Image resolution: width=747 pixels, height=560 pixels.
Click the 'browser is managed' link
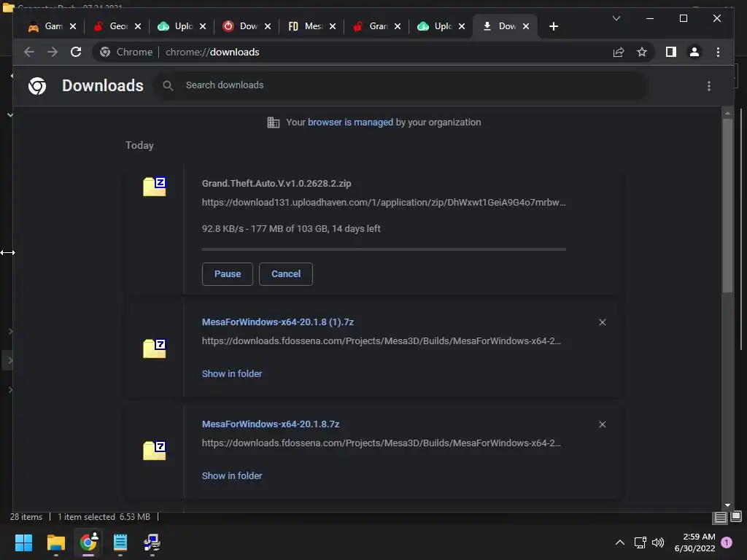(350, 122)
